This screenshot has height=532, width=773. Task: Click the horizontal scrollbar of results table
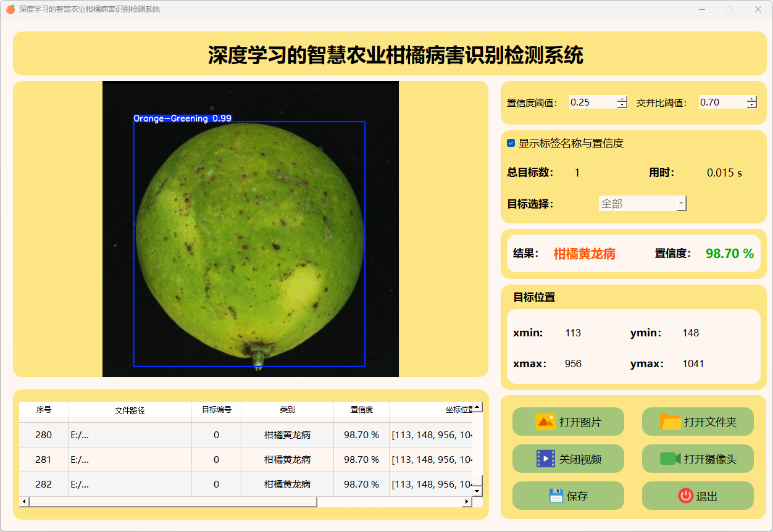(x=173, y=502)
